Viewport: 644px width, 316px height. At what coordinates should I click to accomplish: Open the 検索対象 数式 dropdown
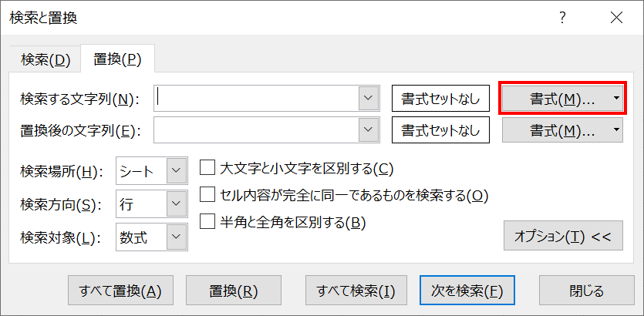[177, 237]
